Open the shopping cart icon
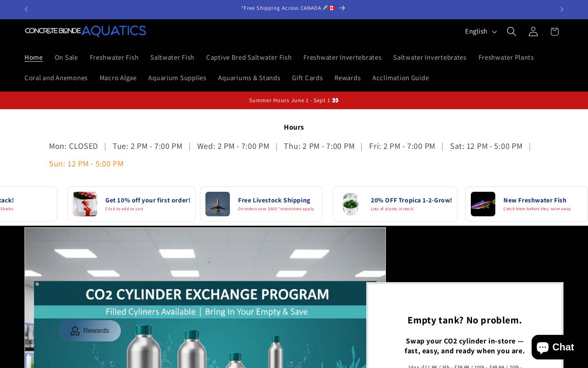588x368 pixels. click(554, 31)
